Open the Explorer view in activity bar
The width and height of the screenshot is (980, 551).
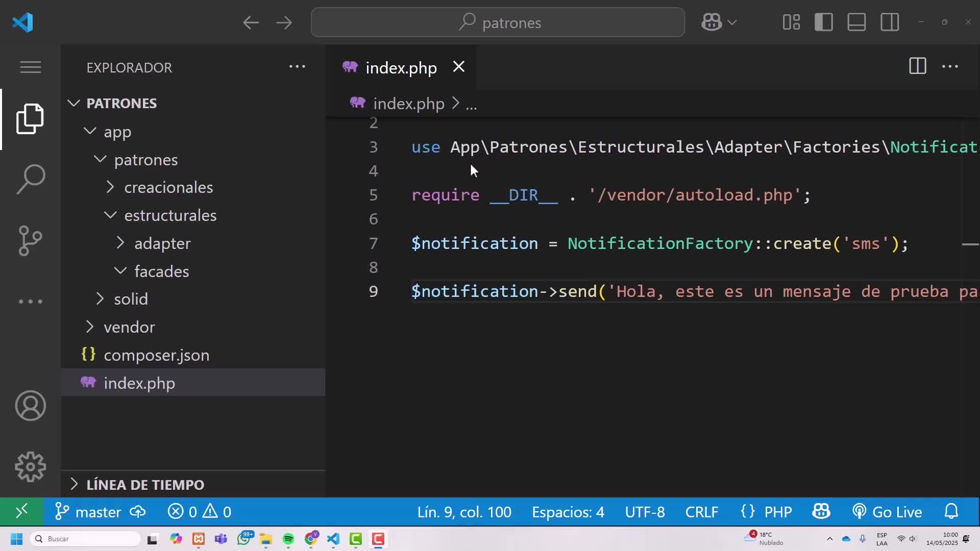coord(31,119)
